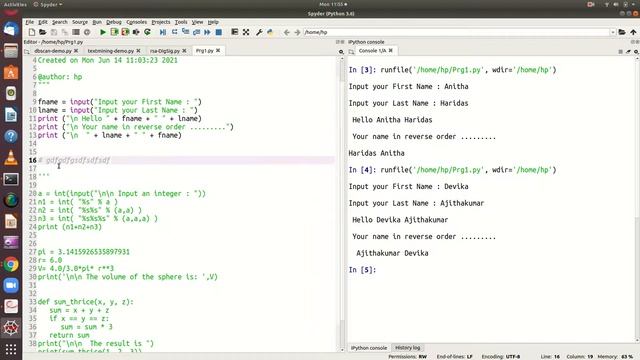Open the Run menu
Screen dimensions: 640x360
(97, 22)
